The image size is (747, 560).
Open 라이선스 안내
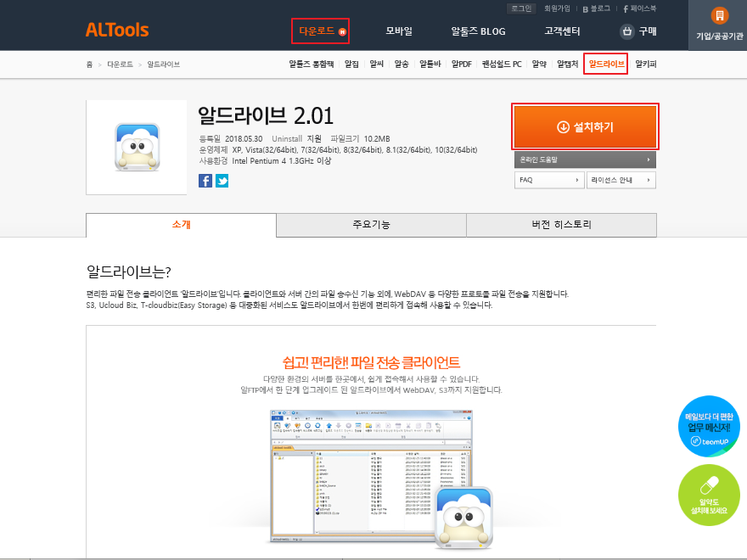click(621, 180)
